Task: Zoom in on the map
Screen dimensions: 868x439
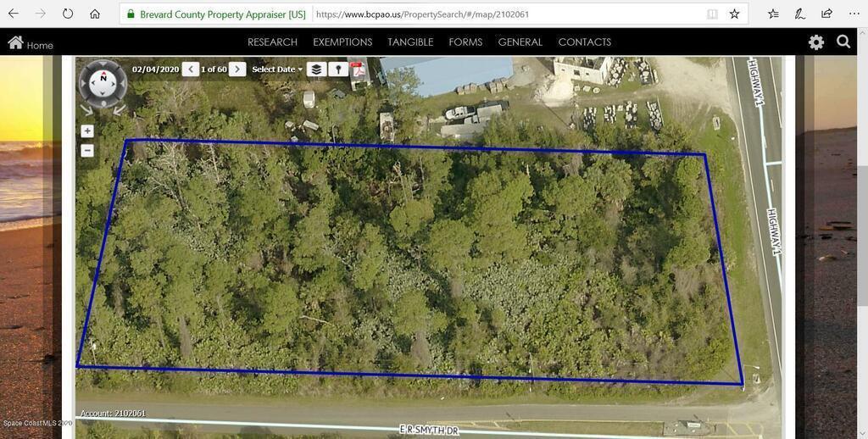Action: click(x=87, y=131)
